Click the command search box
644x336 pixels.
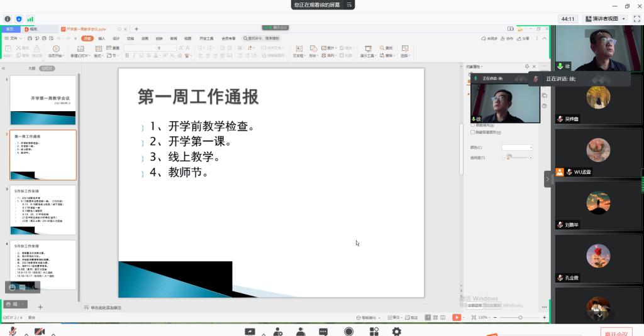[261, 38]
